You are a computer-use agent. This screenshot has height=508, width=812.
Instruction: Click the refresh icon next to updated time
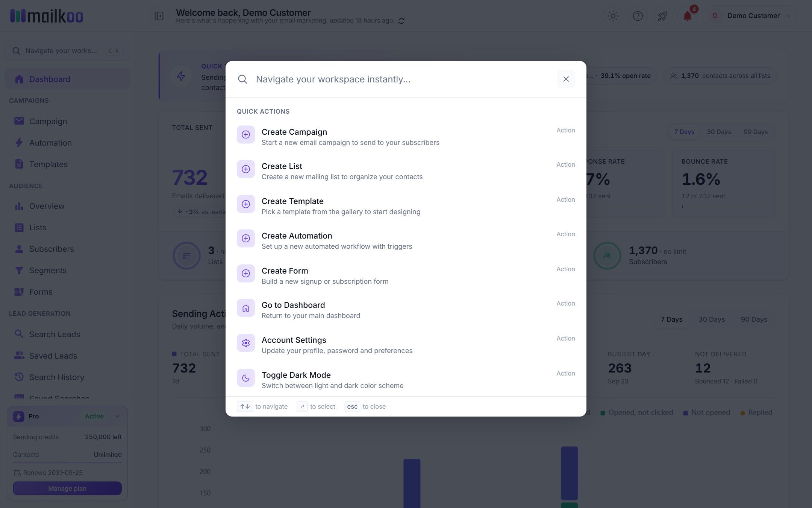tap(401, 21)
